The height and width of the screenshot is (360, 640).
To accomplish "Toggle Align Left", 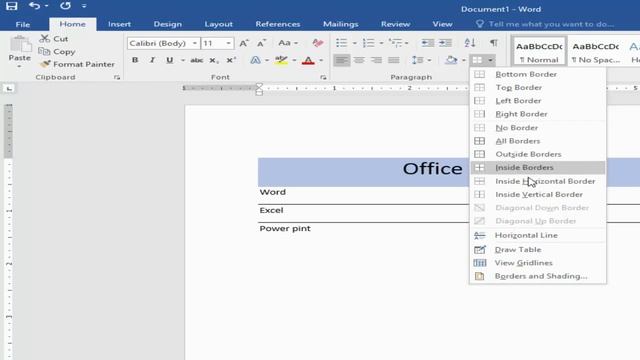I will coord(342,60).
